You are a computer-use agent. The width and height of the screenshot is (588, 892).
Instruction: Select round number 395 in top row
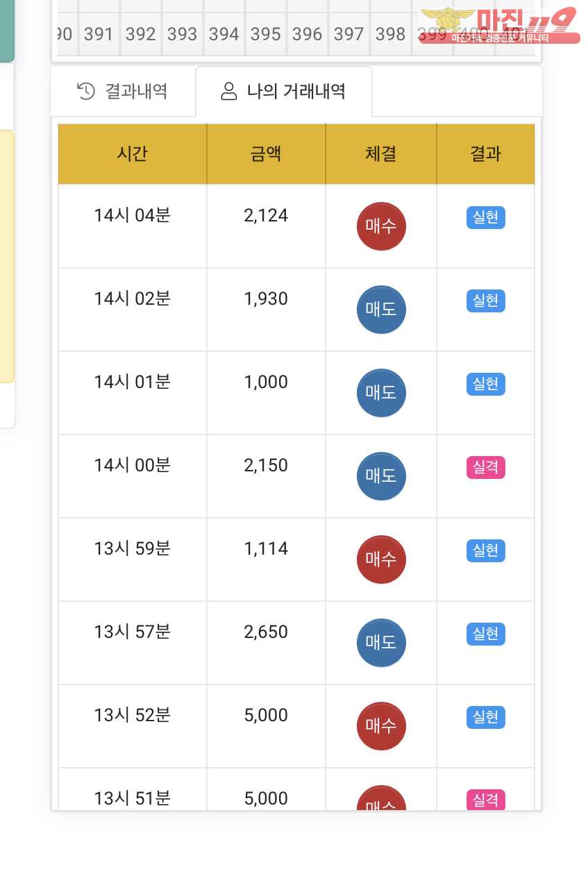(x=266, y=34)
